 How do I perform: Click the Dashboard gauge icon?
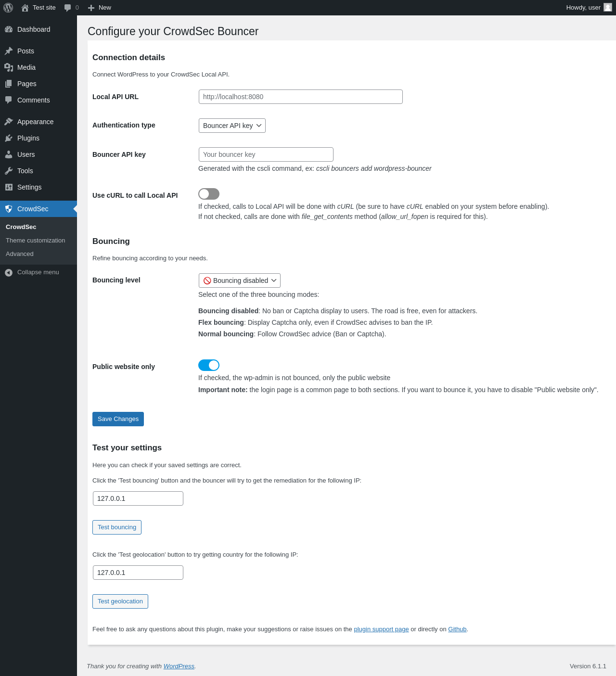point(9,29)
